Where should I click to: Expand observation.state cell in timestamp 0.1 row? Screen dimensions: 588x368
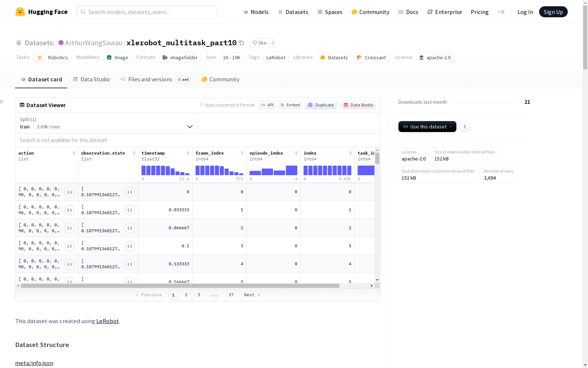(x=130, y=246)
